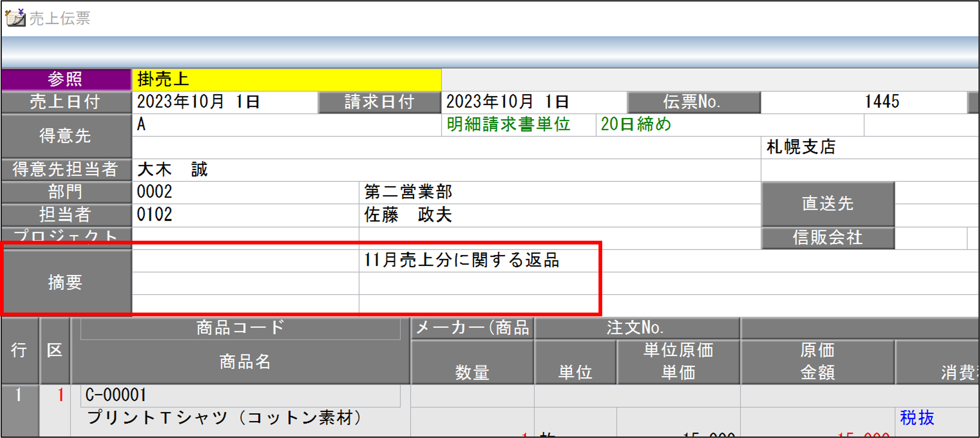The image size is (980, 438).
Task: Click the 佐藤 政夫 name text
Action: tap(408, 215)
